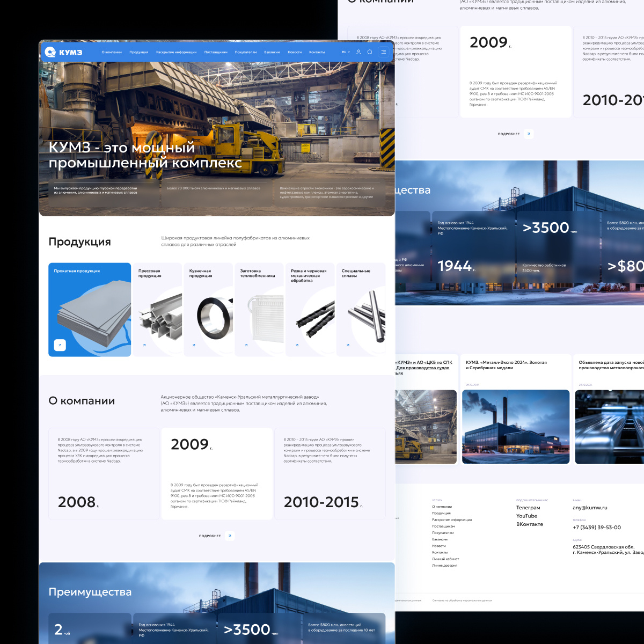The image size is (644, 644).
Task: Open the metal rolling line news image
Action: click(609, 427)
